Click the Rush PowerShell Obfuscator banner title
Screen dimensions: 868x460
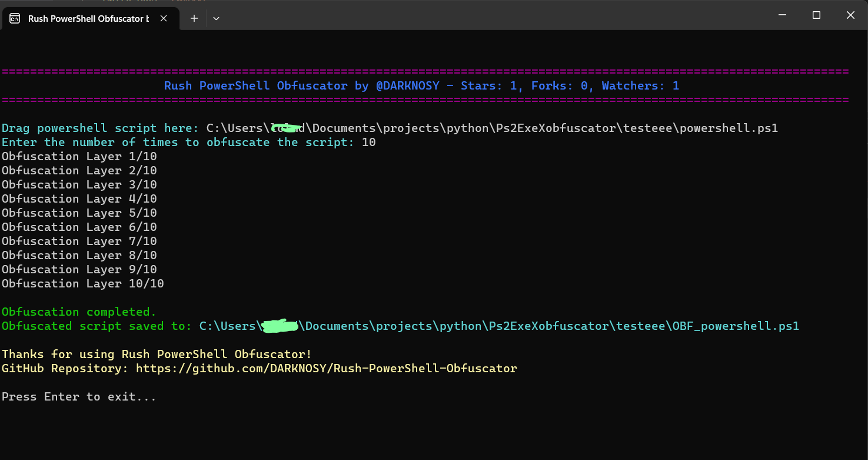421,86
